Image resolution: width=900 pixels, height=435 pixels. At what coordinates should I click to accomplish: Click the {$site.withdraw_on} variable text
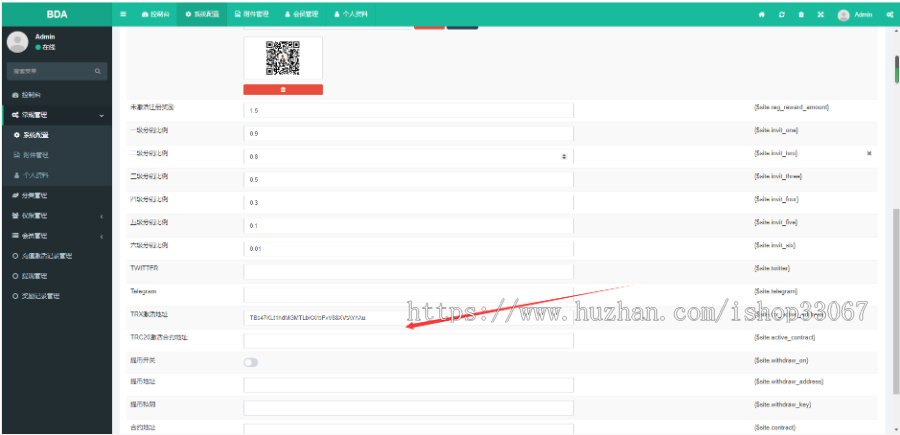(x=781, y=360)
